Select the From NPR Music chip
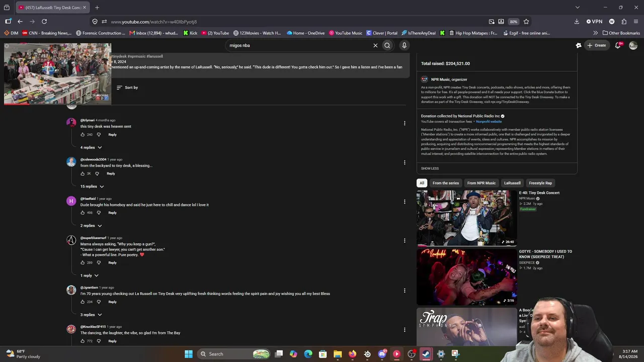 coord(481,183)
